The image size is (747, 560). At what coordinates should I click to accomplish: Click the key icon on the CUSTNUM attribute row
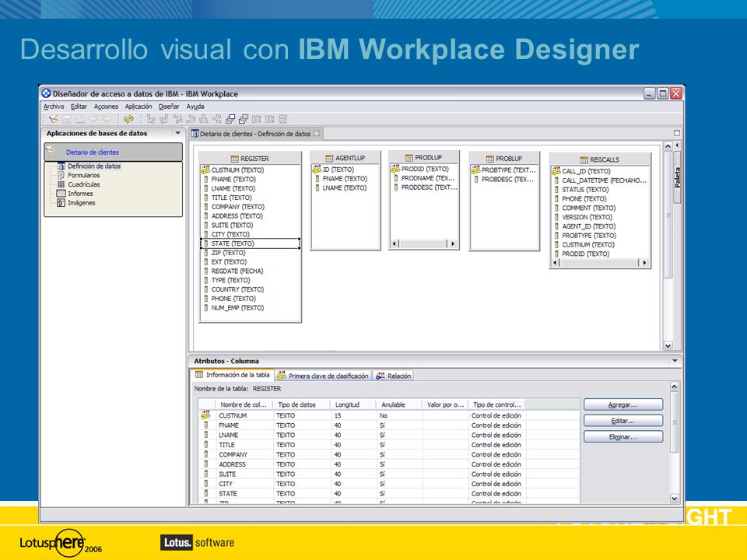click(x=205, y=415)
